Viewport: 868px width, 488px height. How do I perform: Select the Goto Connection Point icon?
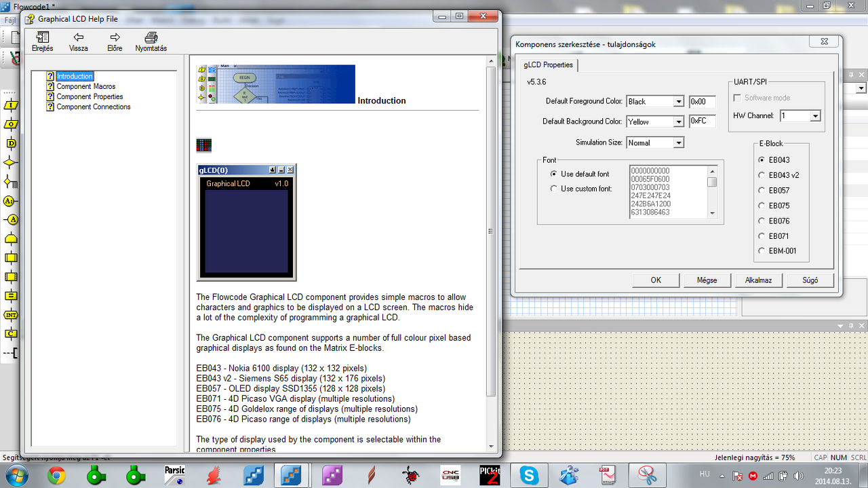click(10, 220)
